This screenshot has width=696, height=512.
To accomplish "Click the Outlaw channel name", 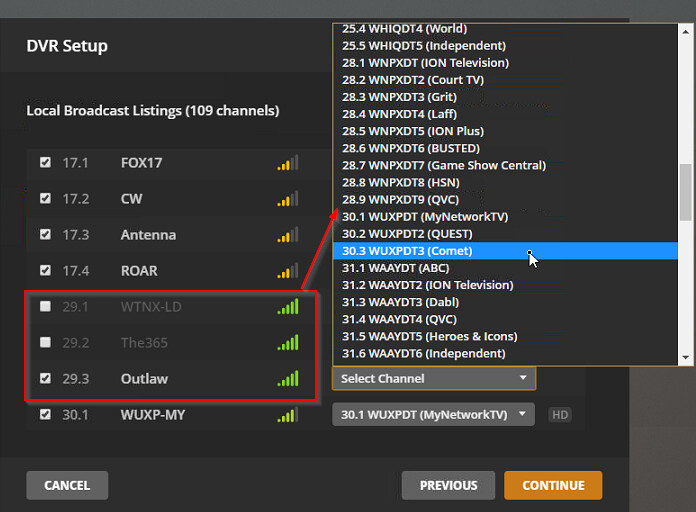I will 144,379.
